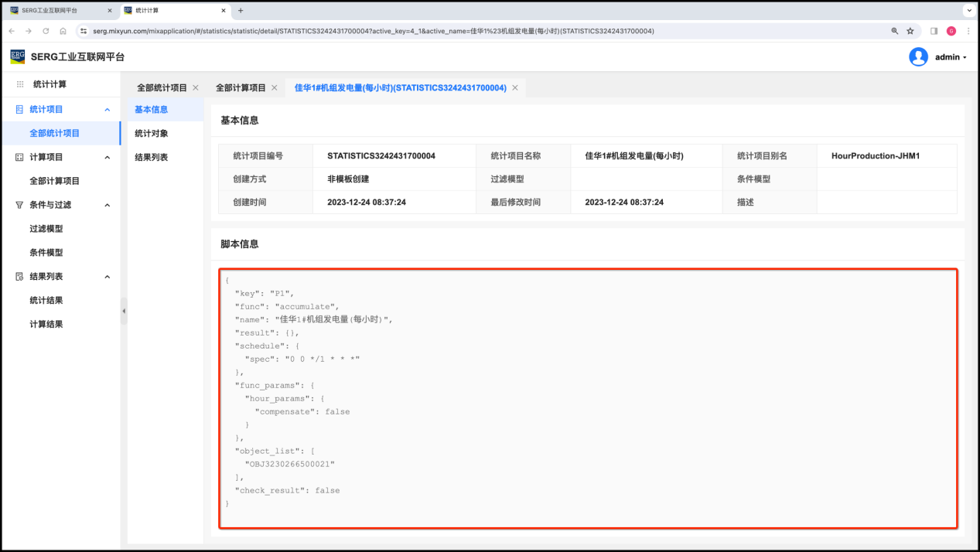980x552 pixels.
Task: Open 统计结果 in the sidebar
Action: coord(46,301)
